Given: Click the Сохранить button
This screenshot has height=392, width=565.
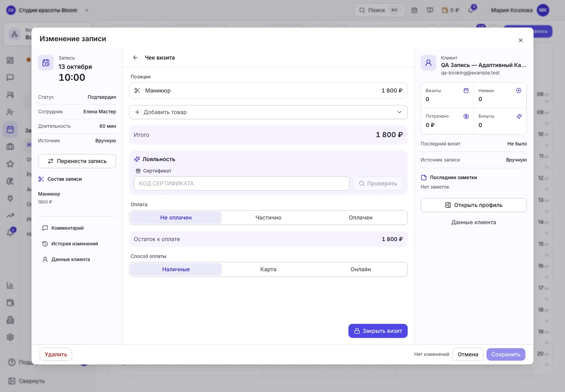Looking at the screenshot, I should coord(506,354).
